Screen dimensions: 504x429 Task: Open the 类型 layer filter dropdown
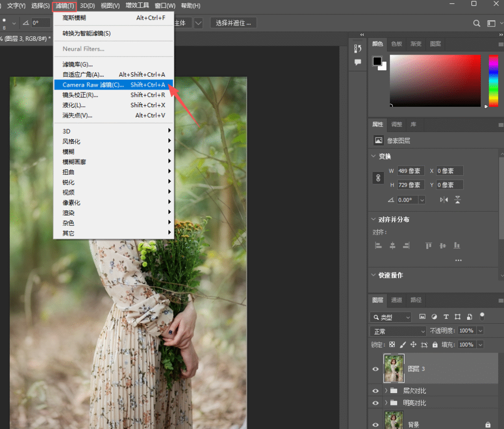pos(391,317)
